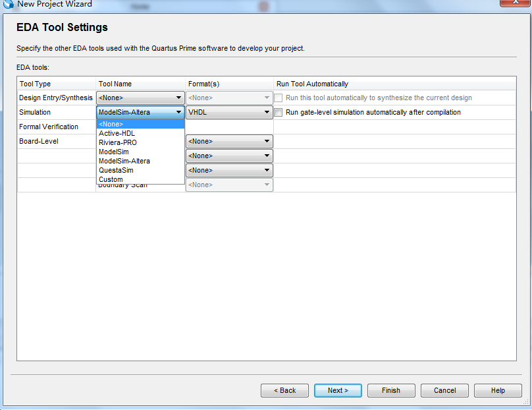
Task: Enable automatic gate-level simulation after compilation
Action: pyautogui.click(x=279, y=113)
